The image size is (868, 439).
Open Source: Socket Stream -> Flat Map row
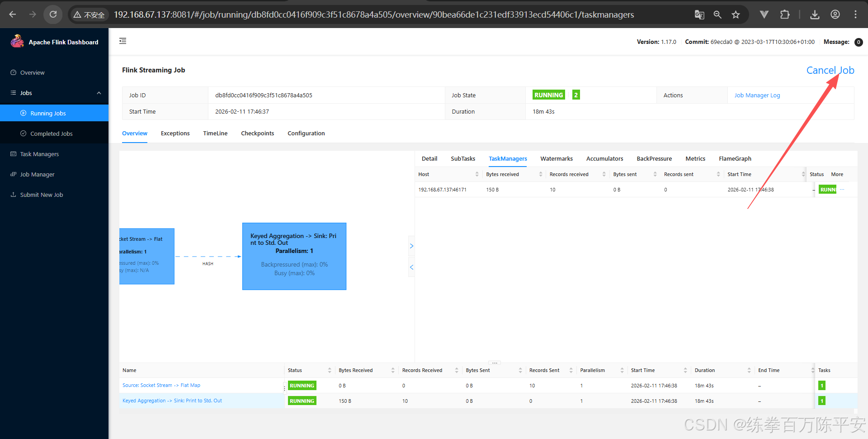pos(161,386)
